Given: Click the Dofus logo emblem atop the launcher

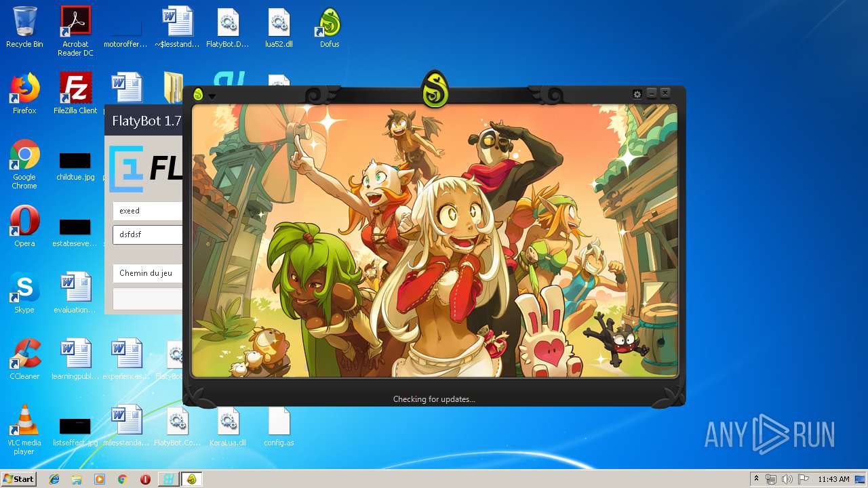Looking at the screenshot, I should (x=435, y=89).
